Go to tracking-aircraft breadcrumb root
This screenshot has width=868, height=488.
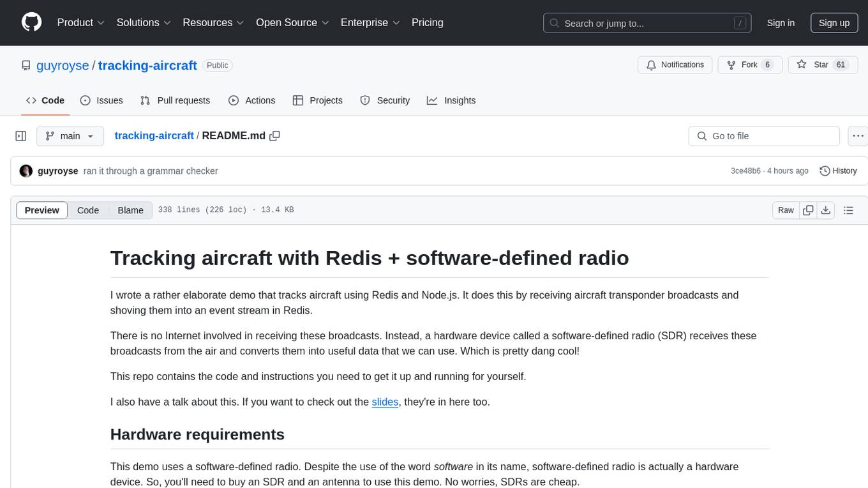click(x=154, y=136)
